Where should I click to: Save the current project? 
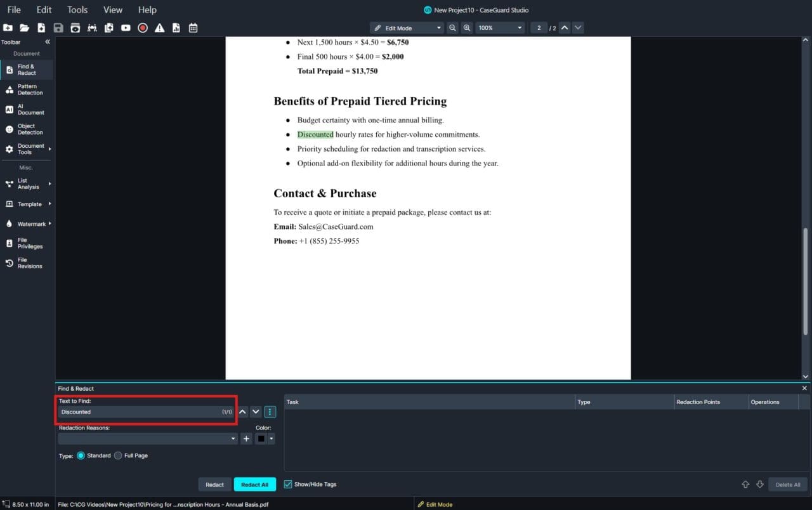click(58, 27)
